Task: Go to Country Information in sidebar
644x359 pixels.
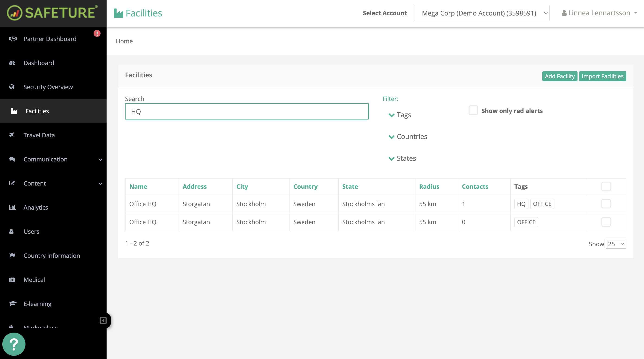Action: (52, 255)
